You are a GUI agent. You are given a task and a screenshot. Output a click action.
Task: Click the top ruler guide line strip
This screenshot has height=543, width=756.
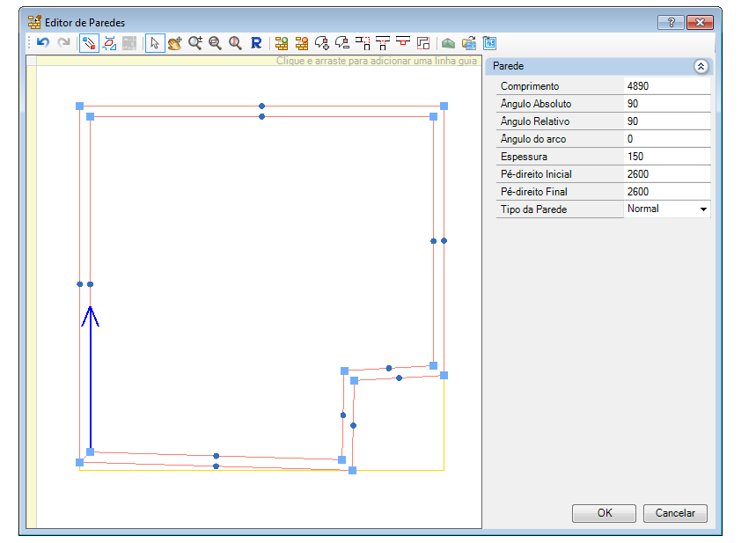(259, 61)
